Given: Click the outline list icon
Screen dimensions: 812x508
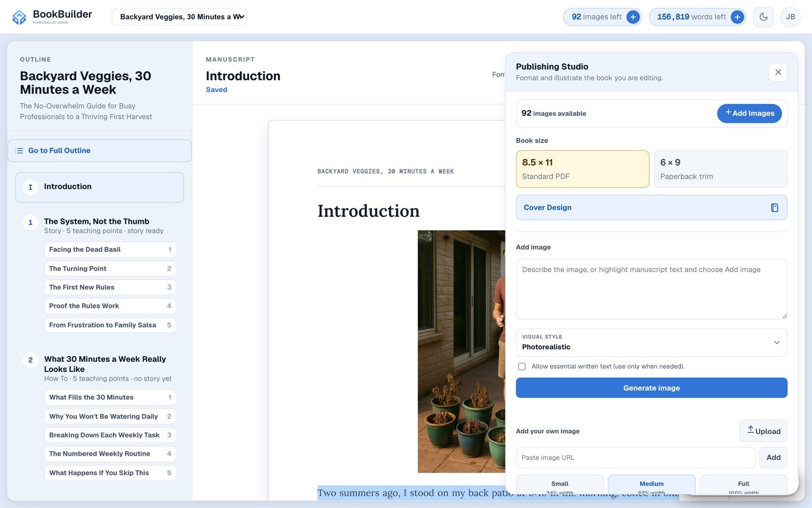Looking at the screenshot, I should pyautogui.click(x=19, y=151).
